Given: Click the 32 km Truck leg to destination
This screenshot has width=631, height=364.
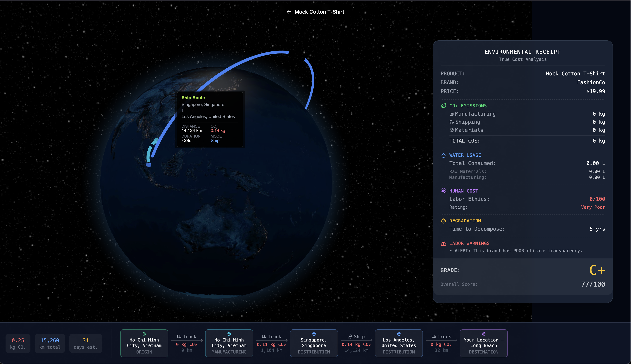Looking at the screenshot, I should [441, 344].
